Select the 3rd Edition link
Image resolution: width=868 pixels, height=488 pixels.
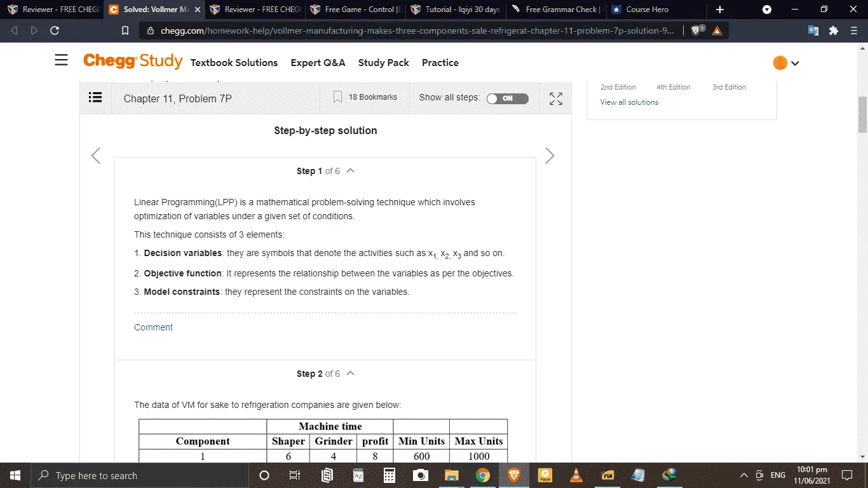point(729,87)
